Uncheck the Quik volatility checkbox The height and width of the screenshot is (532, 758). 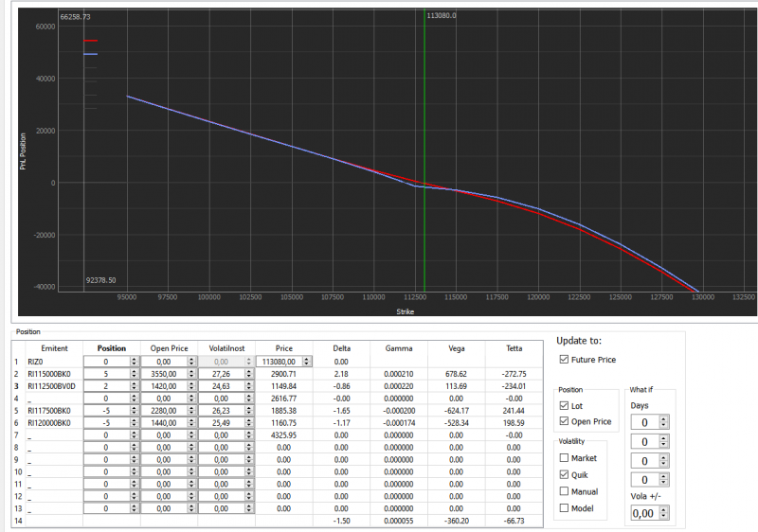pyautogui.click(x=564, y=474)
